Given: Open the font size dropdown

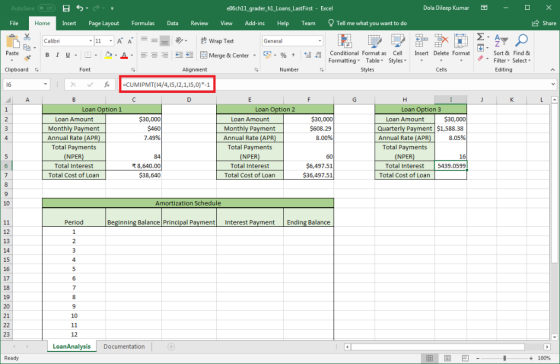Looking at the screenshot, I should click(x=111, y=41).
